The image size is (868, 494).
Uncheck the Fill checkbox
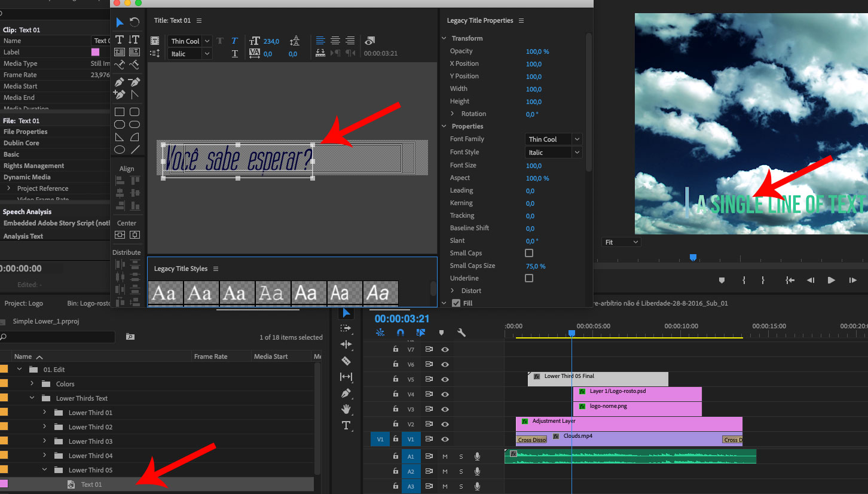(x=456, y=303)
